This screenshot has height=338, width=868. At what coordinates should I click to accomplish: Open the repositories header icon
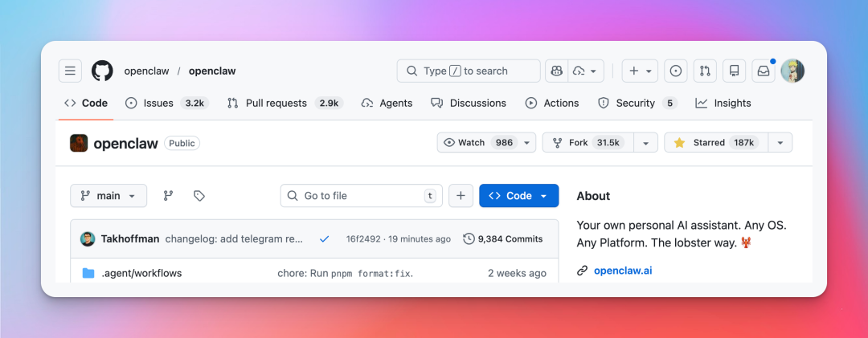coord(734,71)
